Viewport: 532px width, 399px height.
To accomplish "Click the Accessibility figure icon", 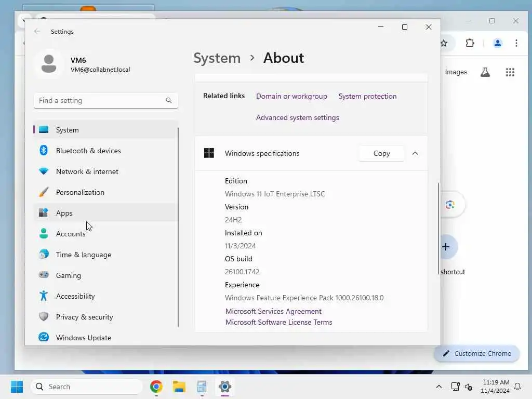I will tap(44, 296).
